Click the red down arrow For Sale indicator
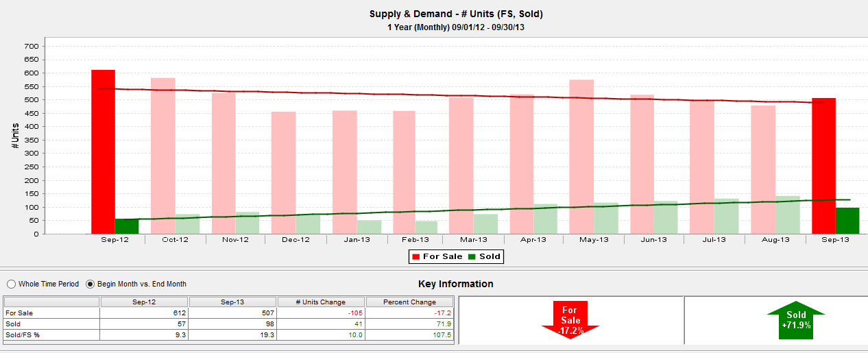This screenshot has width=868, height=353. click(570, 320)
